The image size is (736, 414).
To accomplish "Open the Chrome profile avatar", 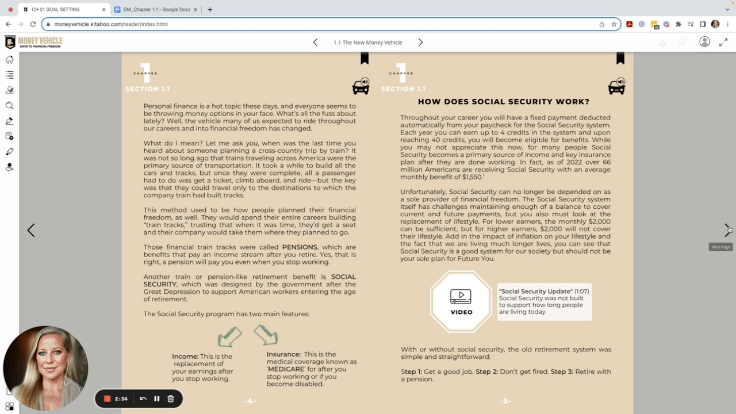I will [x=715, y=24].
